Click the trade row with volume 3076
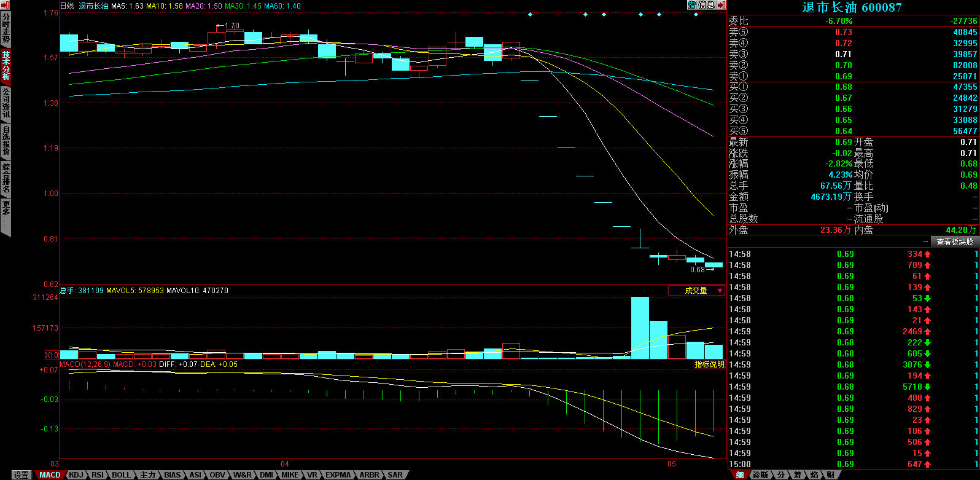 854,364
